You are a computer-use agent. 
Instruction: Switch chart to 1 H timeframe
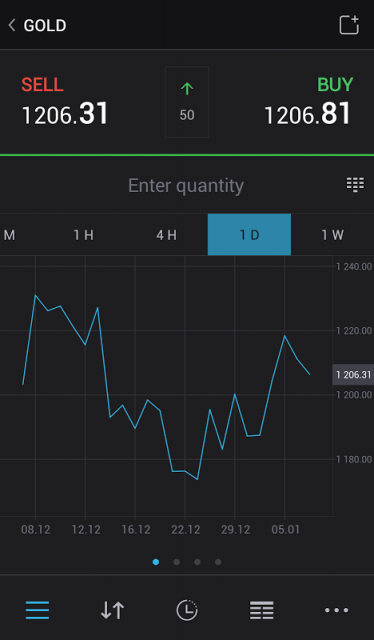[x=84, y=235]
